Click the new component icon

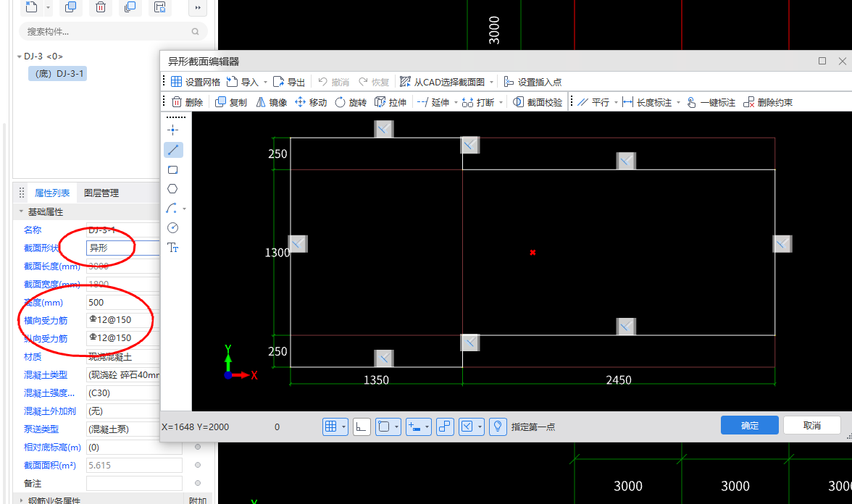[x=32, y=7]
